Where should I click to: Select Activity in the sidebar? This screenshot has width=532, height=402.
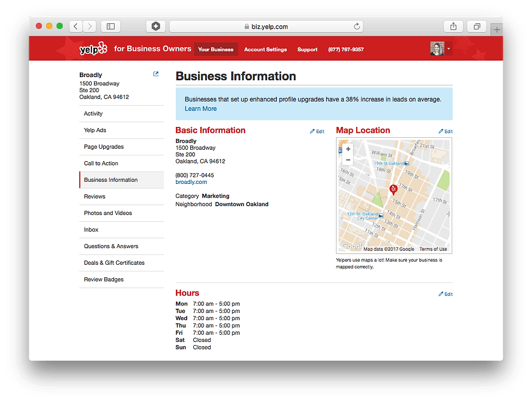click(x=122, y=113)
